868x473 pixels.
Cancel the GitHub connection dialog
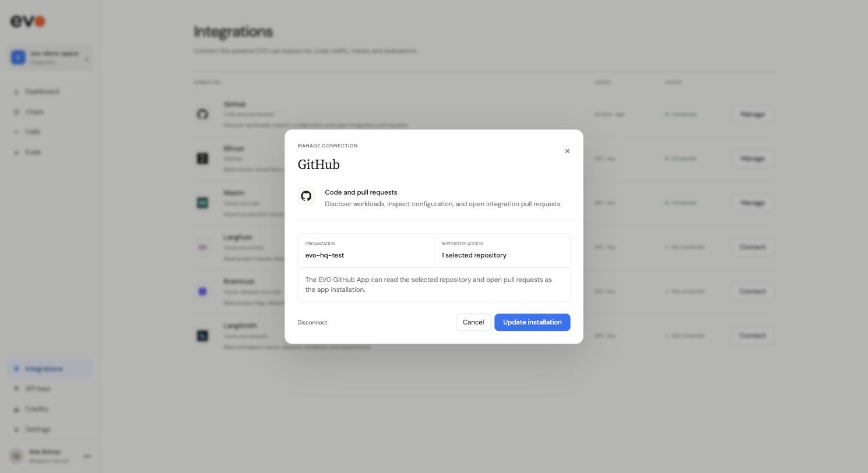coord(473,323)
